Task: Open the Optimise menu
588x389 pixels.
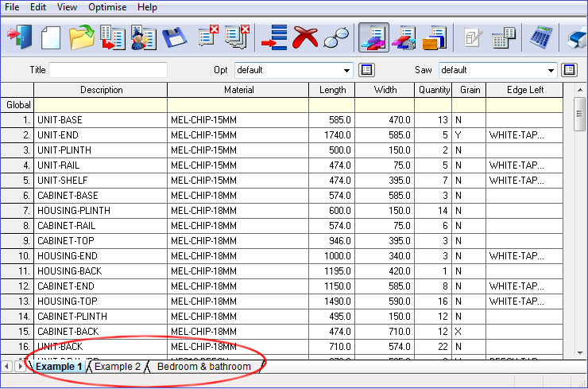Action: pyautogui.click(x=107, y=7)
